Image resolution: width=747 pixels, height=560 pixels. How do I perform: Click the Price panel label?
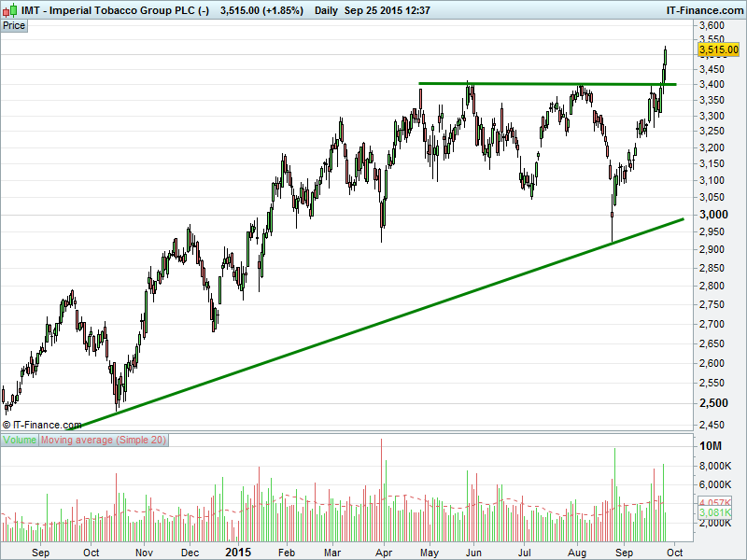click(14, 25)
